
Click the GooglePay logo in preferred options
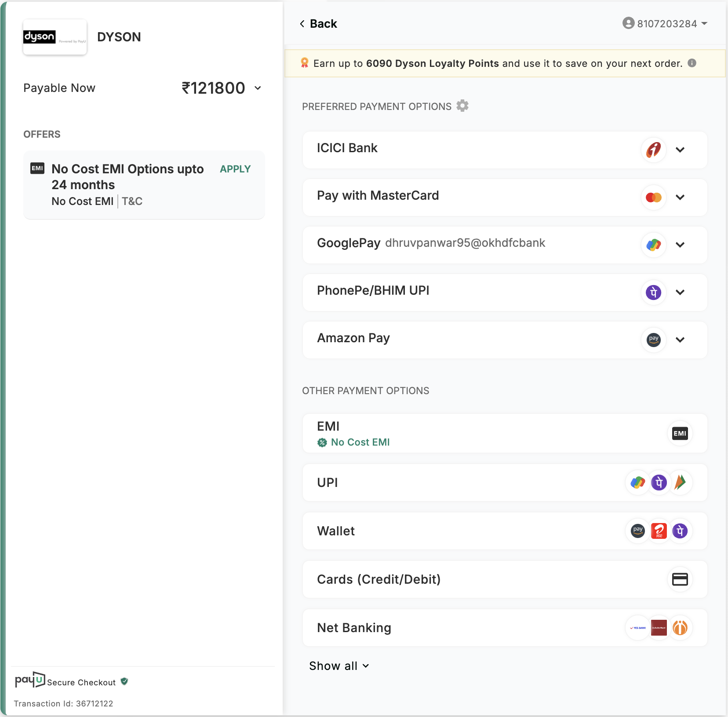point(654,245)
